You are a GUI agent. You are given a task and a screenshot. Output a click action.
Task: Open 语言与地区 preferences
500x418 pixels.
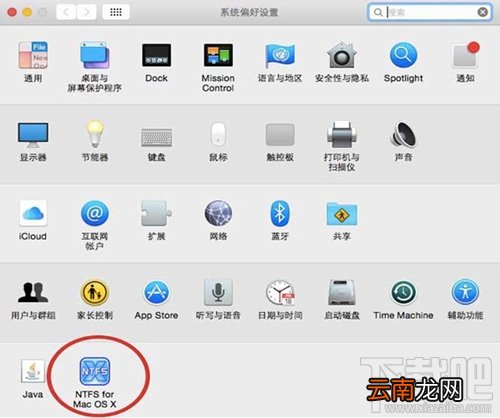click(280, 55)
